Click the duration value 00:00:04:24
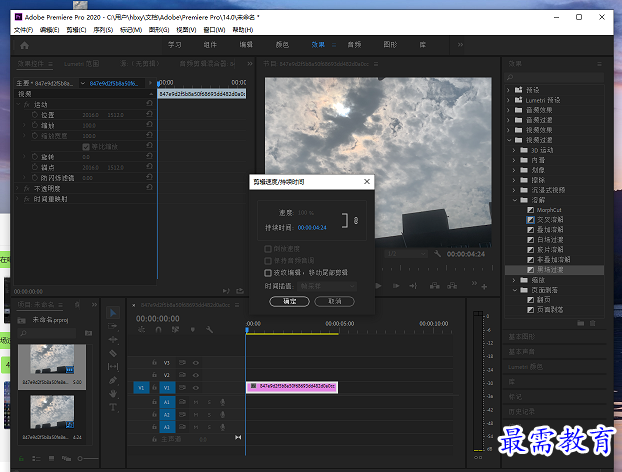Viewport: 622px width, 472px height. 312,228
